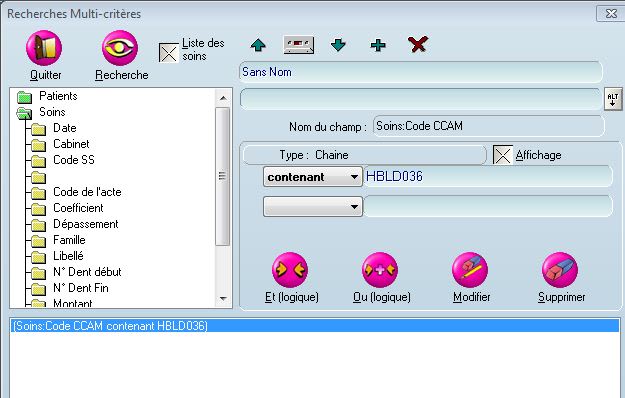Click the cassette tape toolbar icon
Image resolution: width=625 pixels, height=398 pixels.
click(299, 45)
